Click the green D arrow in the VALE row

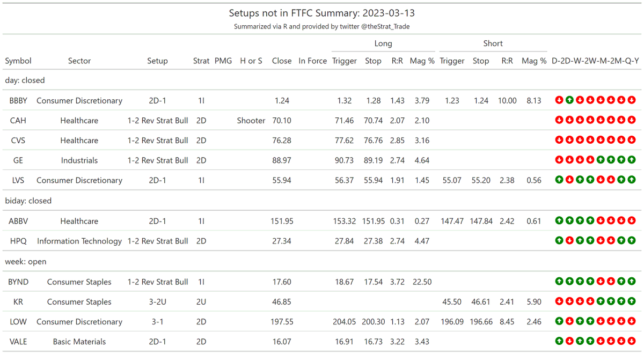[x=559, y=341]
